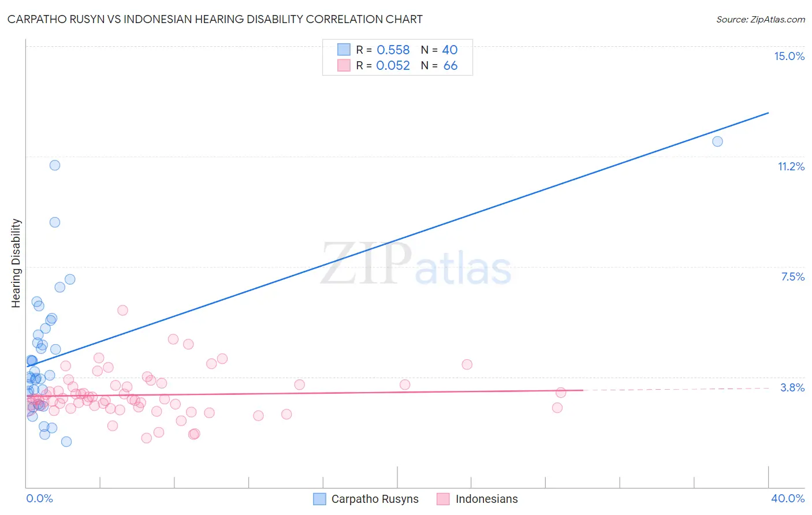
Task: Click the N = 66 value in legend
Action: pos(439,65)
